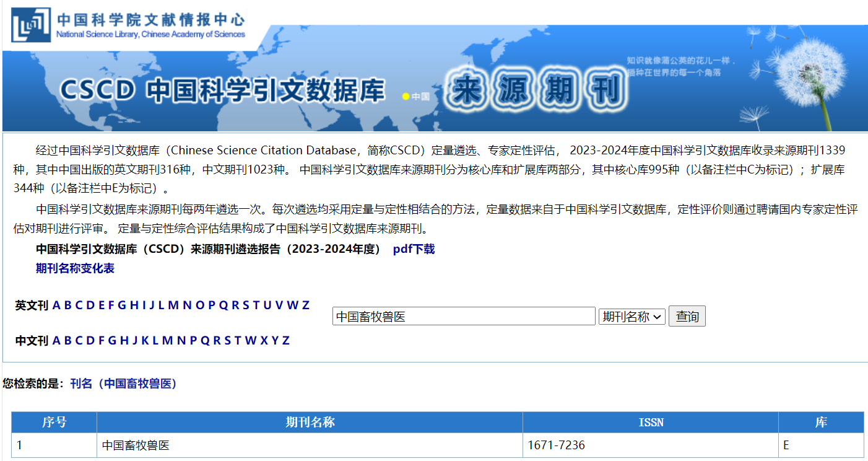Click the ISSN column header

[x=651, y=423]
